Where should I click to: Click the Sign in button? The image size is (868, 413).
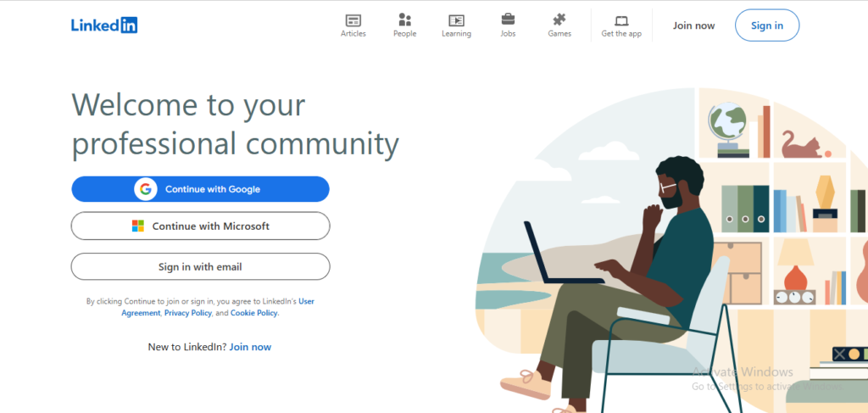click(x=766, y=25)
